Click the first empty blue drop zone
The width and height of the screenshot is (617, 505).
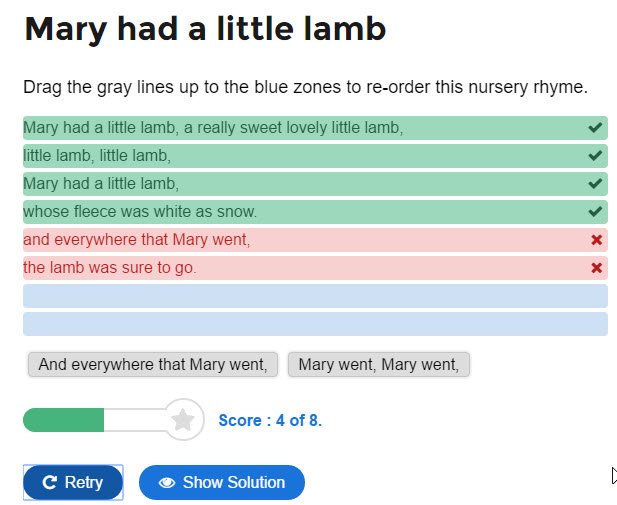315,296
